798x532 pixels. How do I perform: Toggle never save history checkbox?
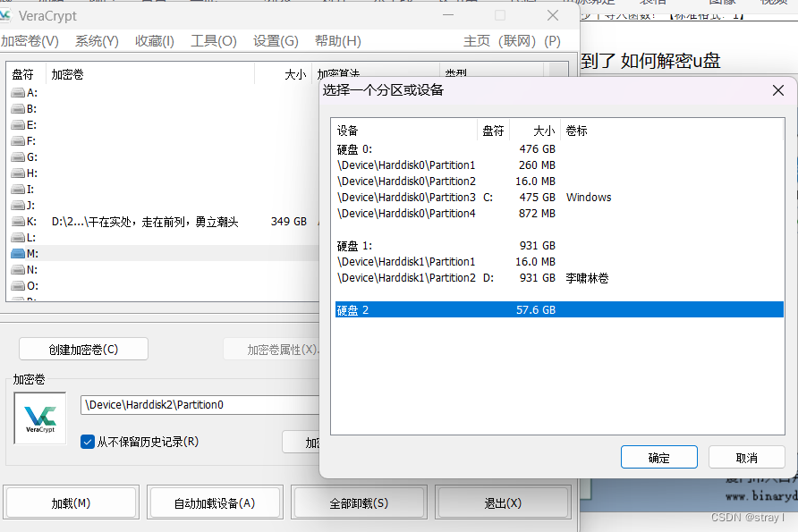pos(88,442)
